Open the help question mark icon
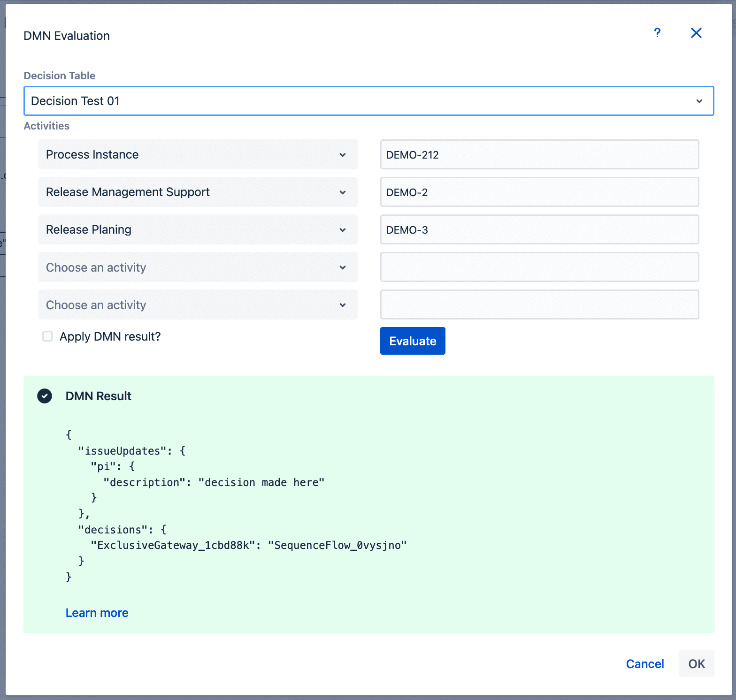 (x=657, y=33)
